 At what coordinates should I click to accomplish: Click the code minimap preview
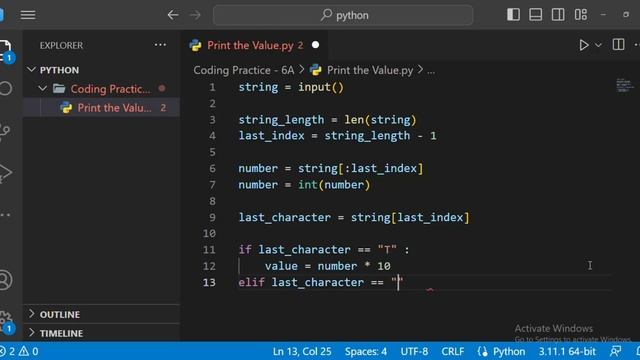pyautogui.click(x=624, y=85)
